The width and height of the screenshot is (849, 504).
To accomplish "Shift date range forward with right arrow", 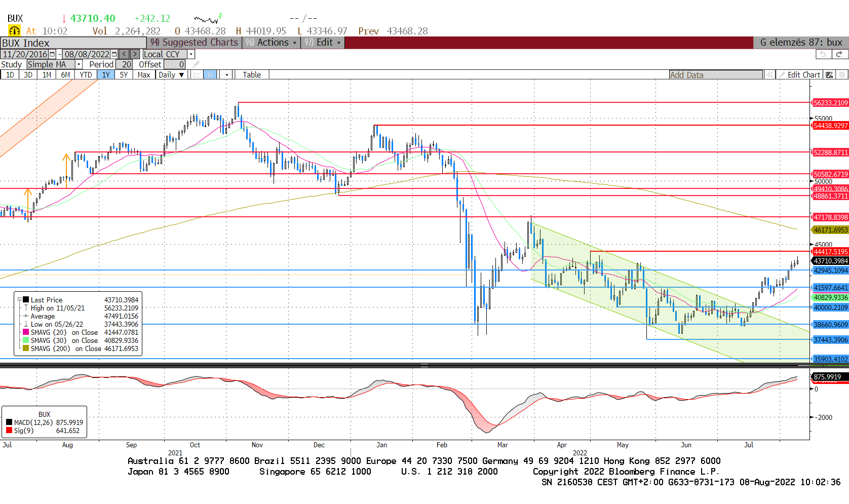I will tap(135, 54).
